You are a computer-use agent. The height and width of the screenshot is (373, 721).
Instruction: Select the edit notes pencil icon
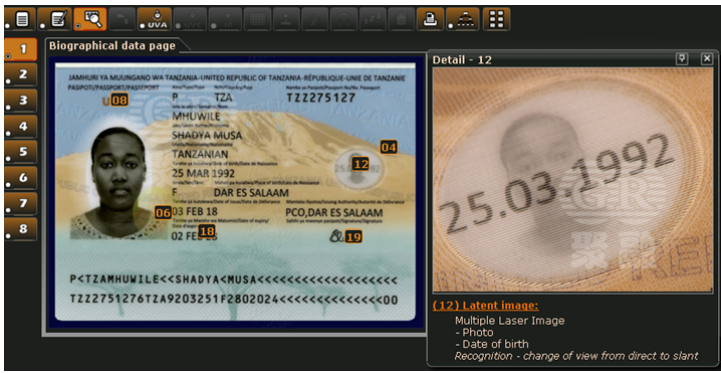tap(55, 19)
